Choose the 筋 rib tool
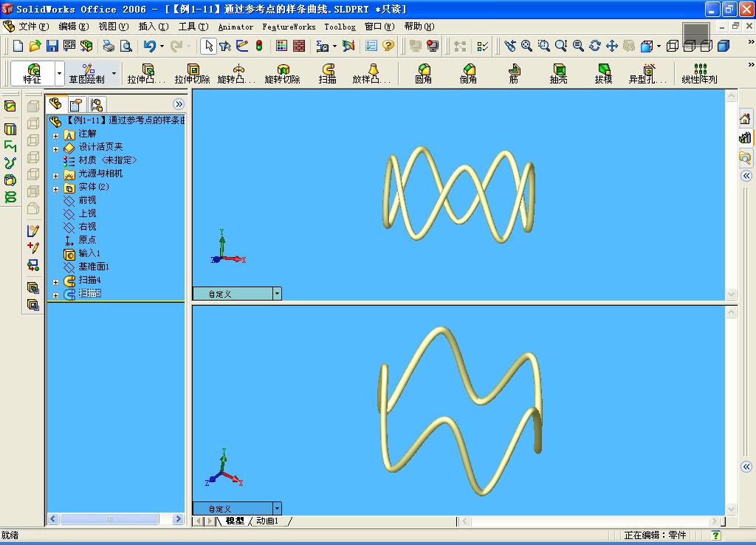The width and height of the screenshot is (756, 545). 514,74
